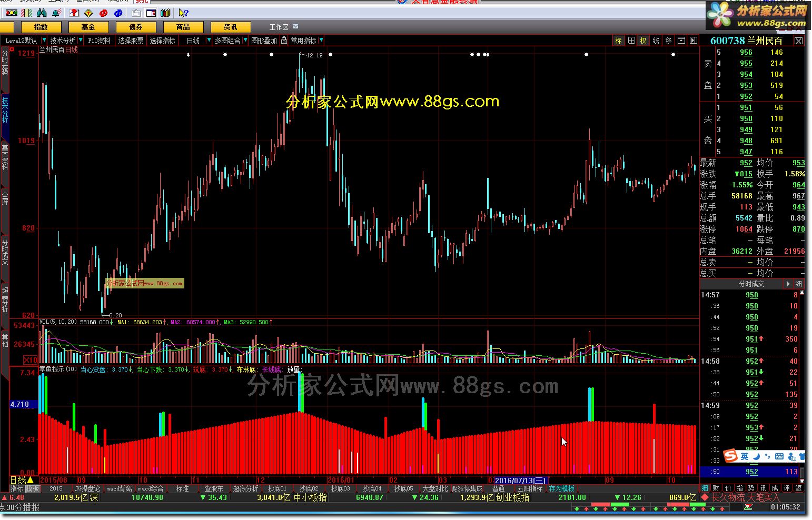Open the 商品 commodities section
The width and height of the screenshot is (812, 520).
[x=183, y=27]
